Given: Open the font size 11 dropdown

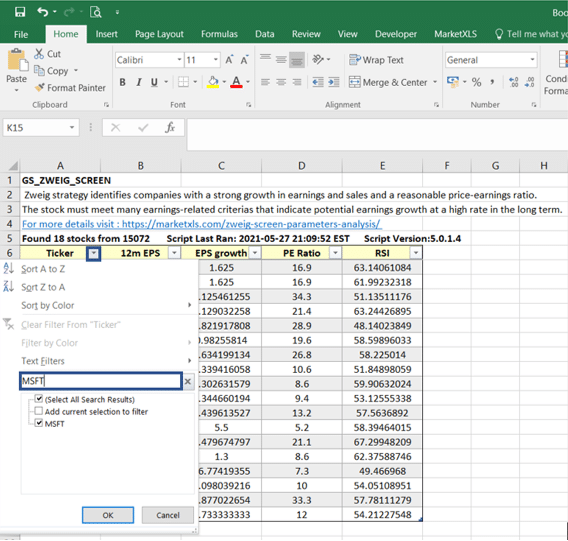Looking at the screenshot, I should pyautogui.click(x=216, y=59).
